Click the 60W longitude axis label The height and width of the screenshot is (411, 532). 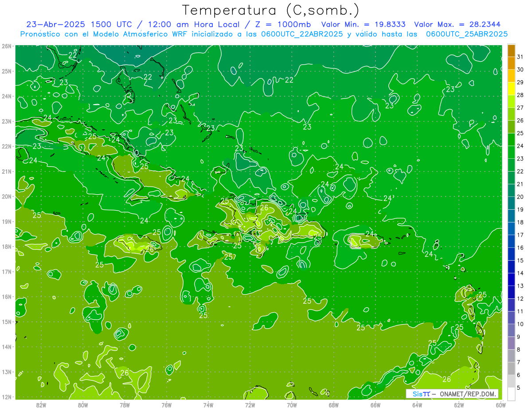click(501, 405)
